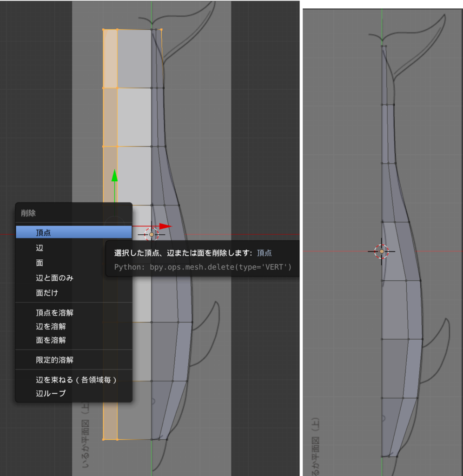Click the red X-axis gizmo arrow
The width and height of the screenshot is (463, 476).
(165, 226)
